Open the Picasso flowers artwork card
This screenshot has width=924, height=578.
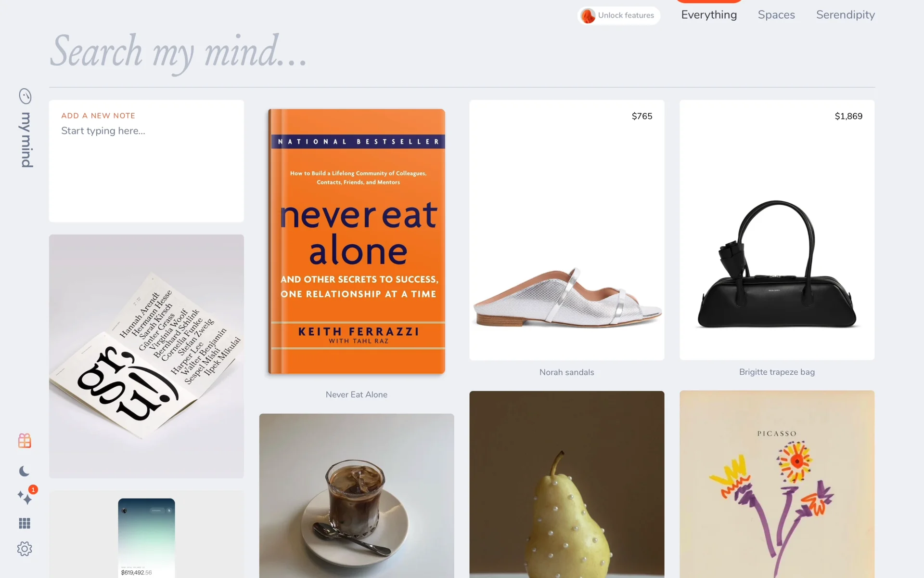[x=777, y=484]
